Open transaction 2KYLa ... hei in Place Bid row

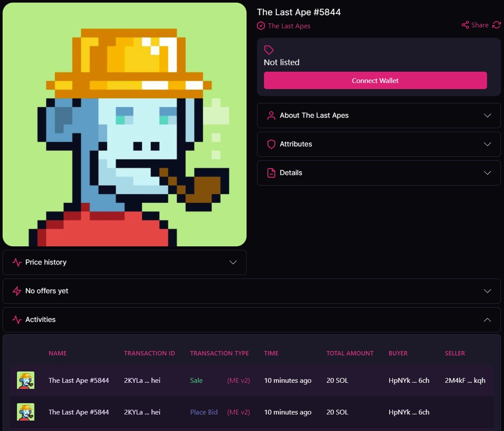tap(142, 412)
